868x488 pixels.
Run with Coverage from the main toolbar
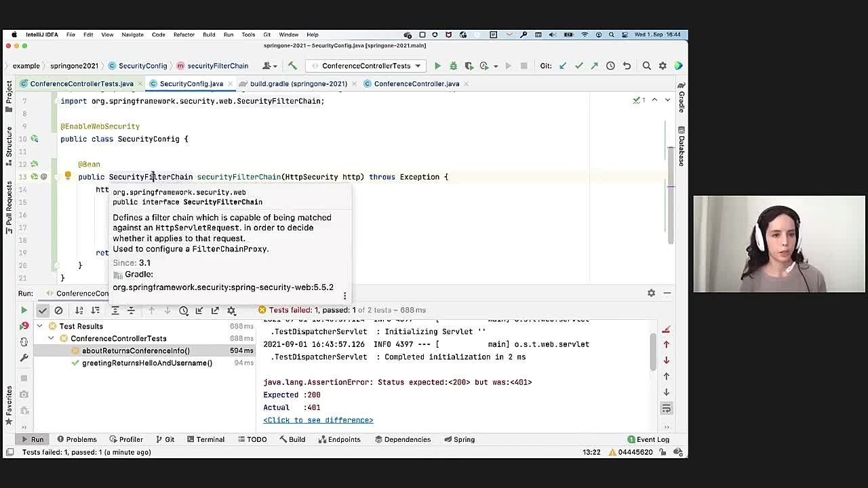[x=469, y=66]
